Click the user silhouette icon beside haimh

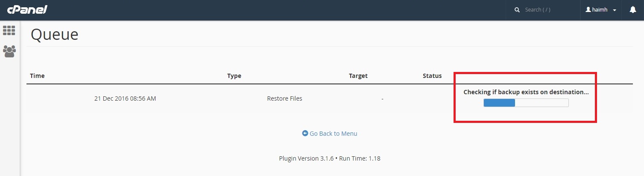[x=588, y=9]
